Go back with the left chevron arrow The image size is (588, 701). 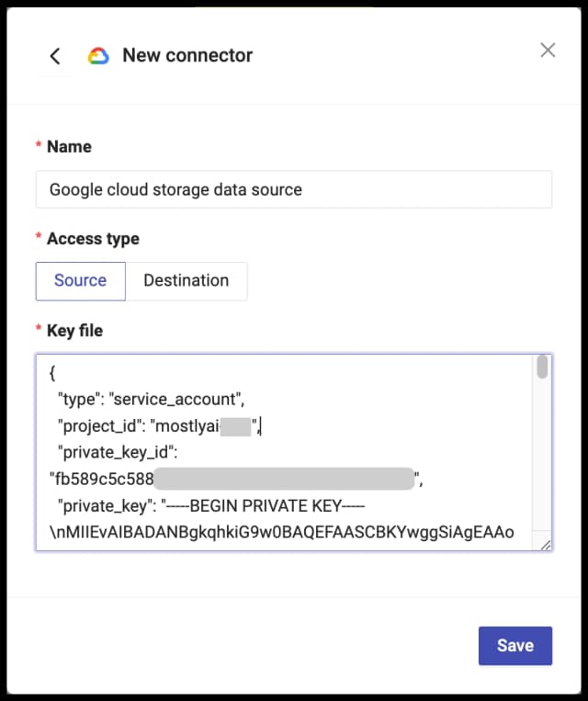coord(55,56)
